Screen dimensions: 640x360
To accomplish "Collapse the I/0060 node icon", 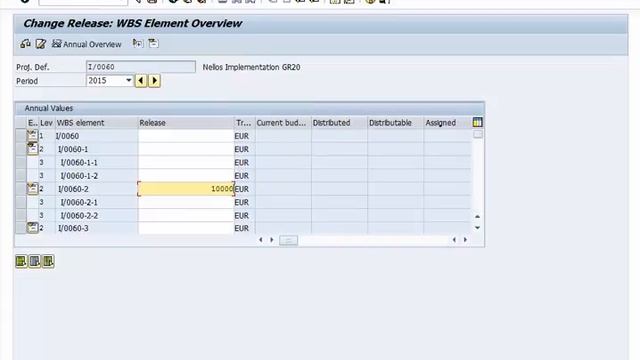I will [32, 135].
